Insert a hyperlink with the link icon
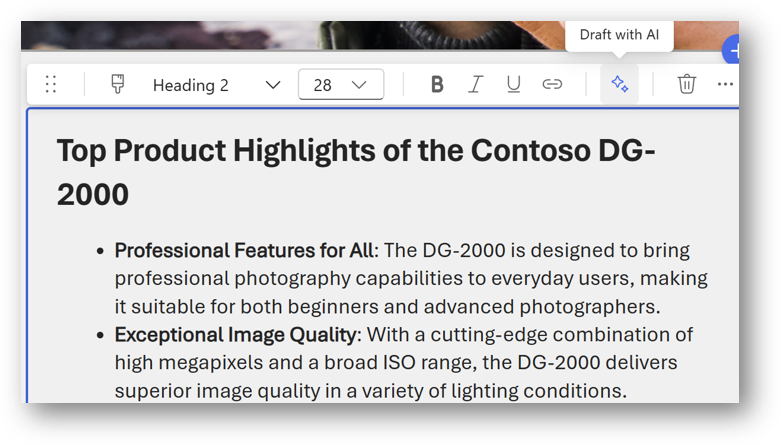The height and width of the screenshot is (445, 781). point(552,85)
